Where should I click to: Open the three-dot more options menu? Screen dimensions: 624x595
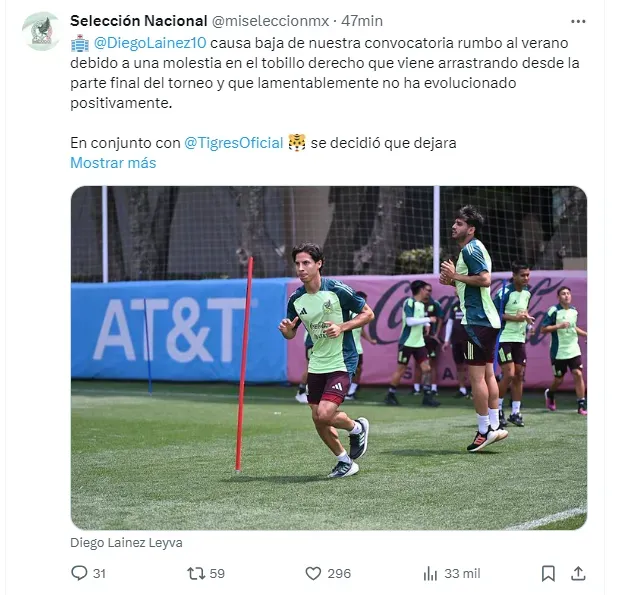578,21
